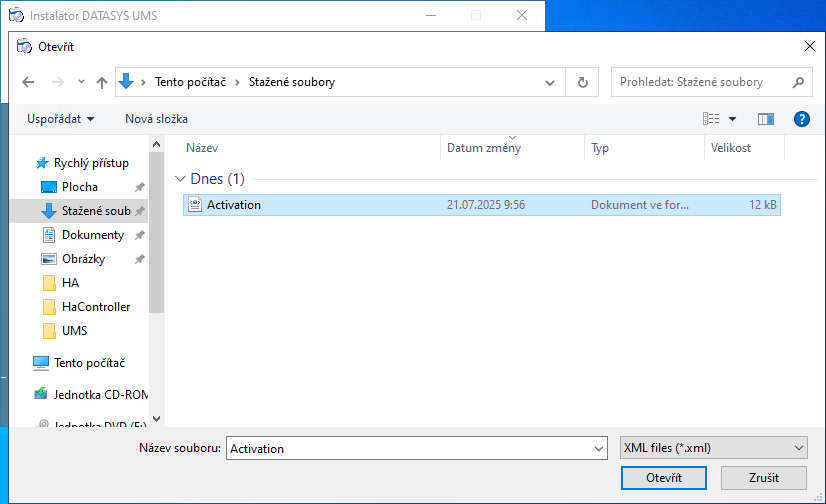Close the Instalátor DATASYS UMS window
This screenshot has height=504, width=826.
(x=522, y=15)
